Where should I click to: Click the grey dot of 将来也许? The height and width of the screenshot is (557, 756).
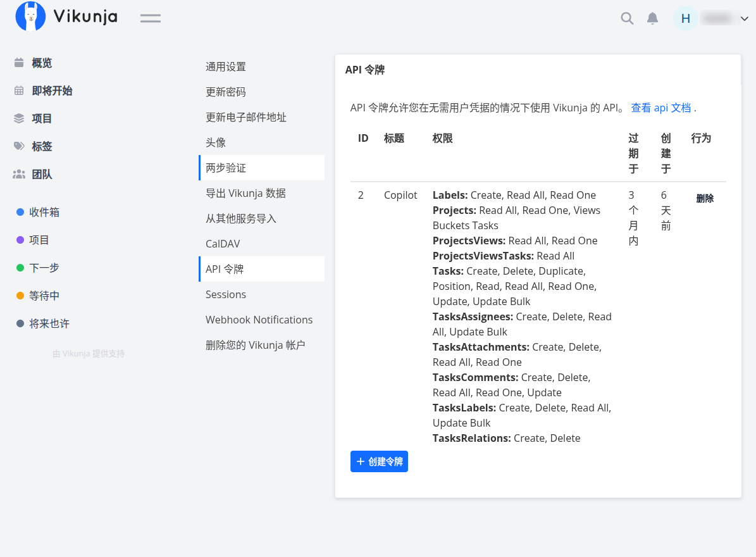pyautogui.click(x=20, y=323)
